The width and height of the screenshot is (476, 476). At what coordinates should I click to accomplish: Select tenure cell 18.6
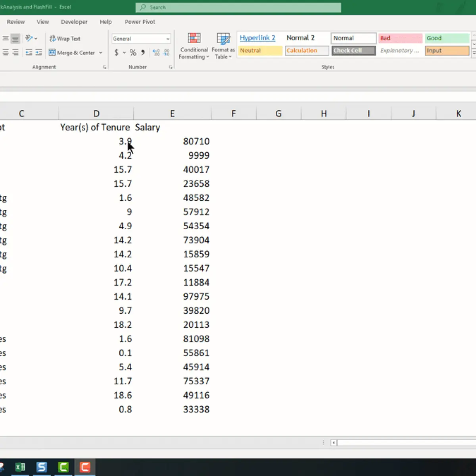(x=96, y=395)
